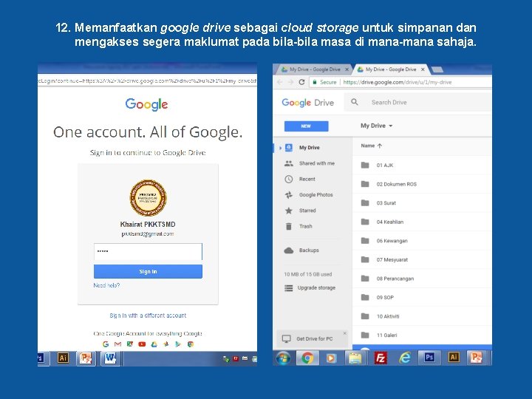
Task: Close the second My Drive tab
Action: pos(423,69)
